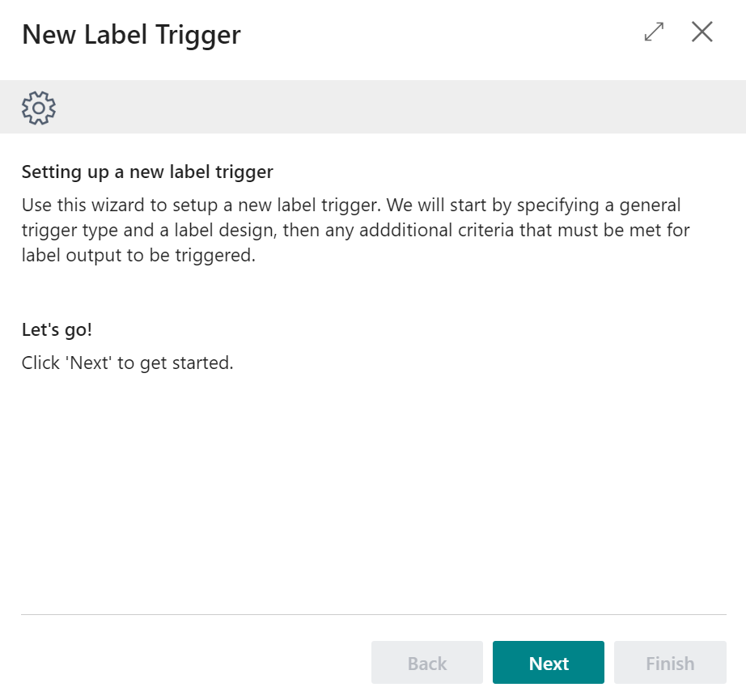Click the Back navigation control
The width and height of the screenshot is (746, 700).
tap(426, 662)
